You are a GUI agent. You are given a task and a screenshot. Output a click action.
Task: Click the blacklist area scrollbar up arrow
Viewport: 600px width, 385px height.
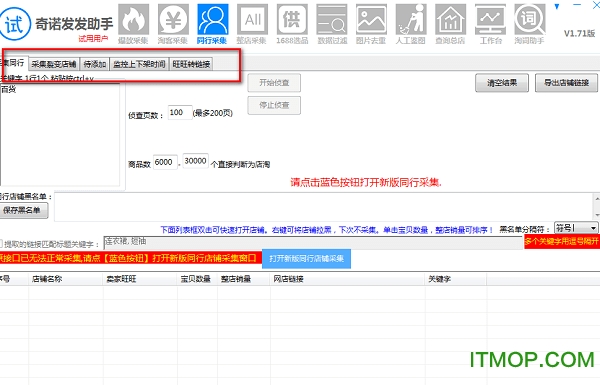[597, 198]
